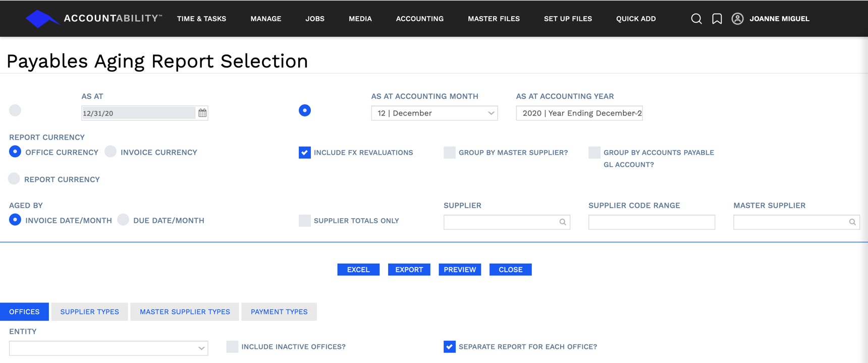Click the Accountability logo icon

tap(41, 19)
